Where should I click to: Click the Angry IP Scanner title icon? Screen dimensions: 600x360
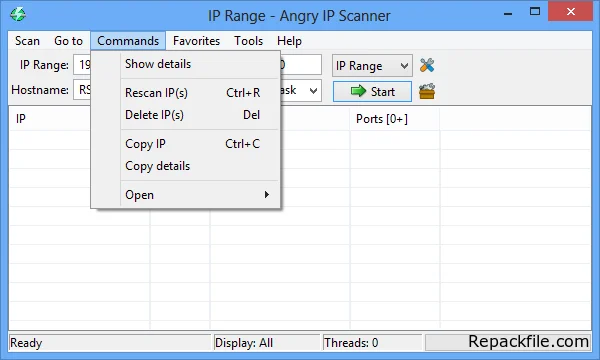[18, 15]
